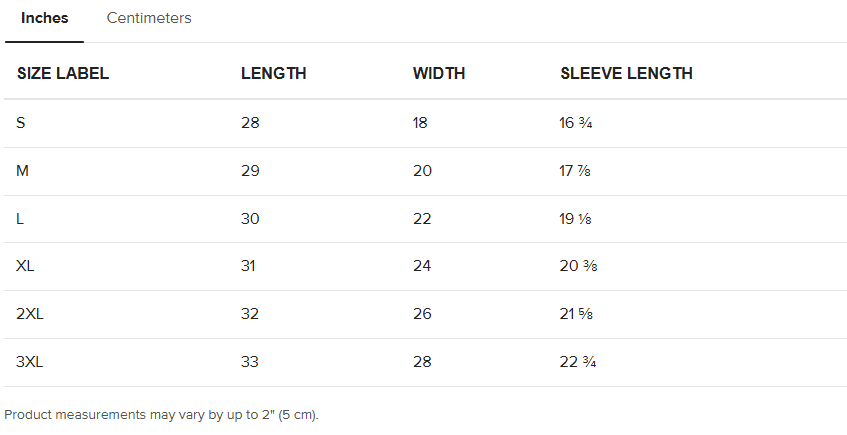Select the S size label cell
This screenshot has width=847, height=435.
(22, 123)
